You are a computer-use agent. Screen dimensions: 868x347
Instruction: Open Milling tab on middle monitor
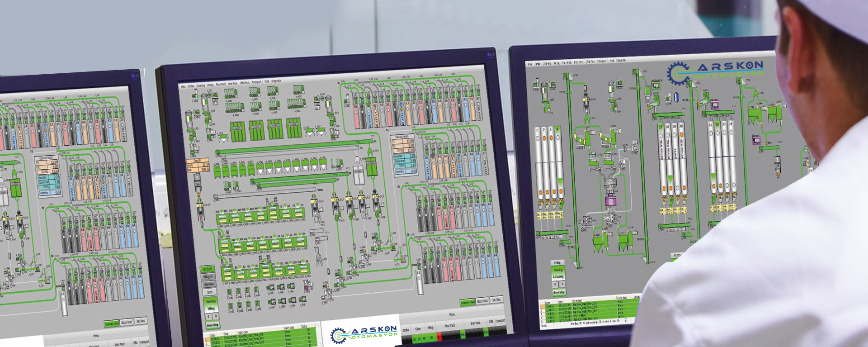210,85
